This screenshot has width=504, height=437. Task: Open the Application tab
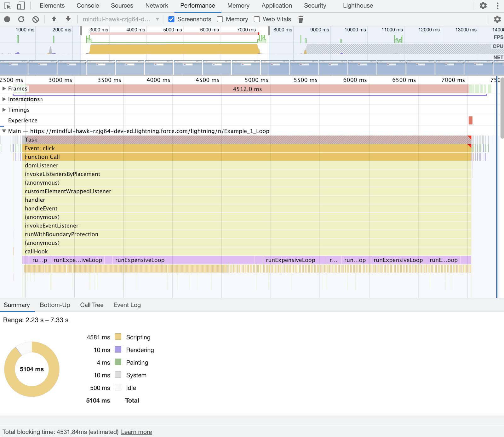pos(277,6)
